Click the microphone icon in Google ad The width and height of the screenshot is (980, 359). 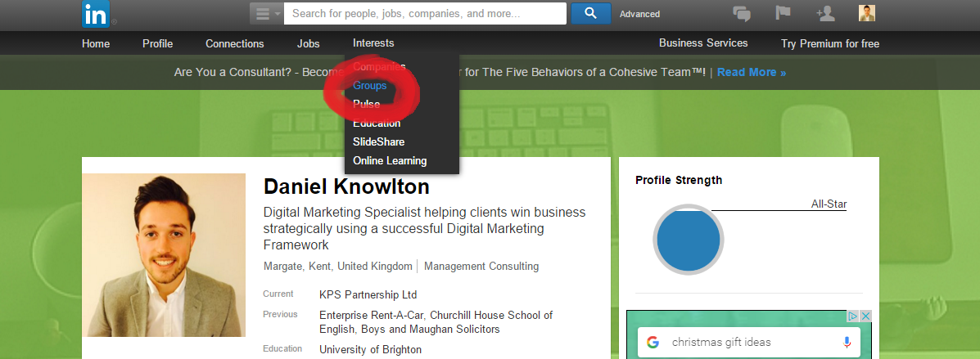click(x=847, y=342)
